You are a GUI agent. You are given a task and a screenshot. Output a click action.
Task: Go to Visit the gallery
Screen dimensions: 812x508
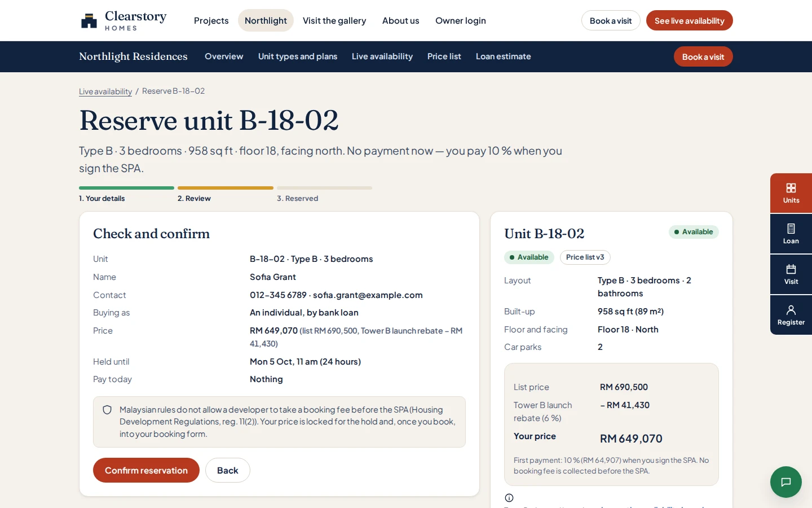pyautogui.click(x=334, y=20)
